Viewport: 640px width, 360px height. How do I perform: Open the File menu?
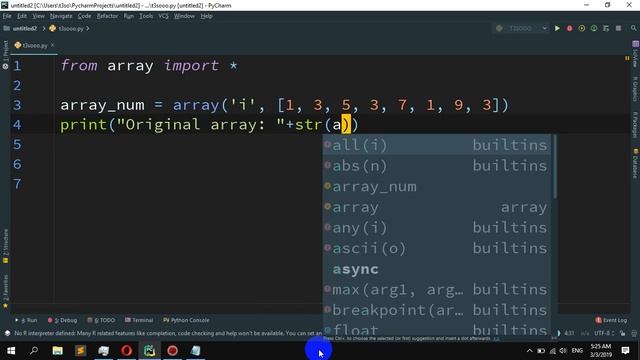point(7,16)
